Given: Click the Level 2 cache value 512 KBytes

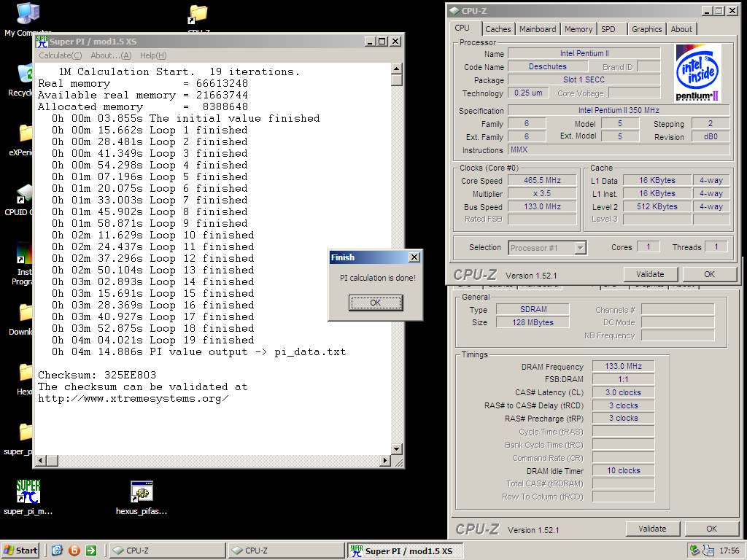Looking at the screenshot, I should click(x=657, y=206).
